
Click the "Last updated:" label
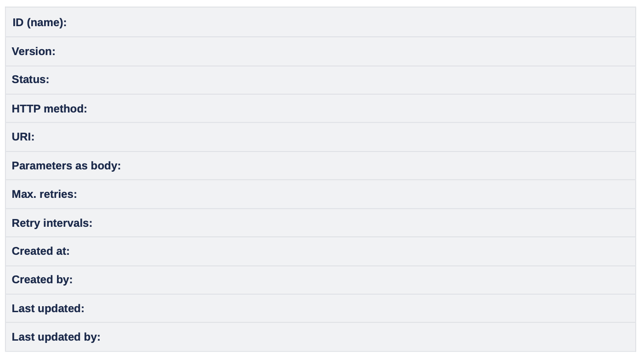coord(48,309)
